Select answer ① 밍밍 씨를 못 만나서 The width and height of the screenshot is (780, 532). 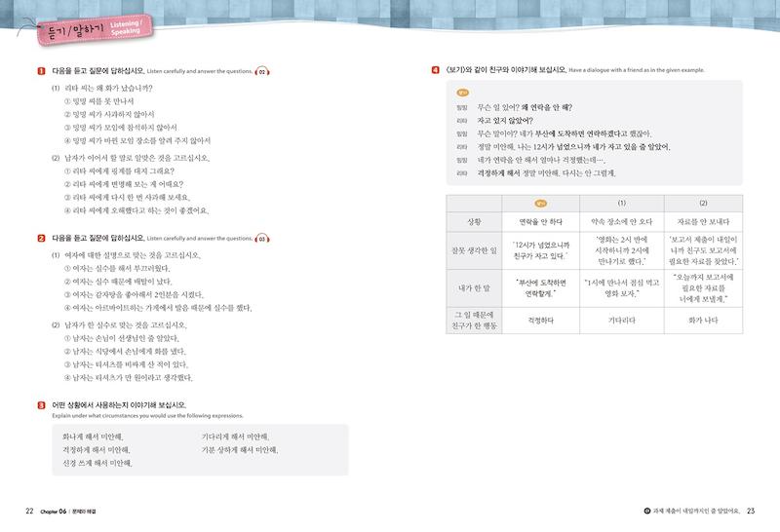99,101
